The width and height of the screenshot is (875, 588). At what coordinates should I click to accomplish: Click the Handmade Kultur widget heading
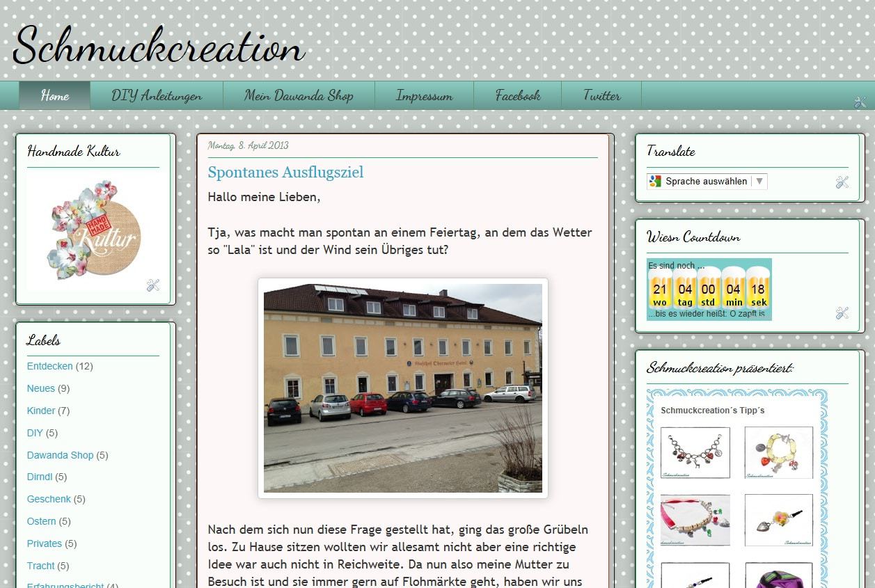pyautogui.click(x=74, y=151)
